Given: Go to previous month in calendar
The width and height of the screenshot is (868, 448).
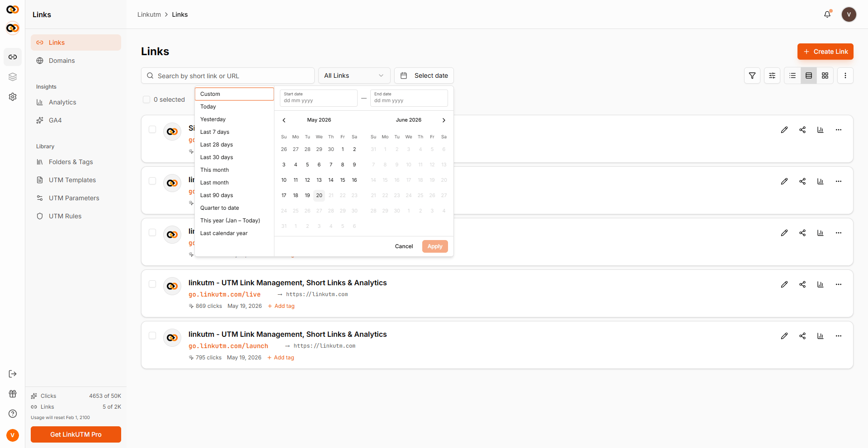Looking at the screenshot, I should 284,120.
